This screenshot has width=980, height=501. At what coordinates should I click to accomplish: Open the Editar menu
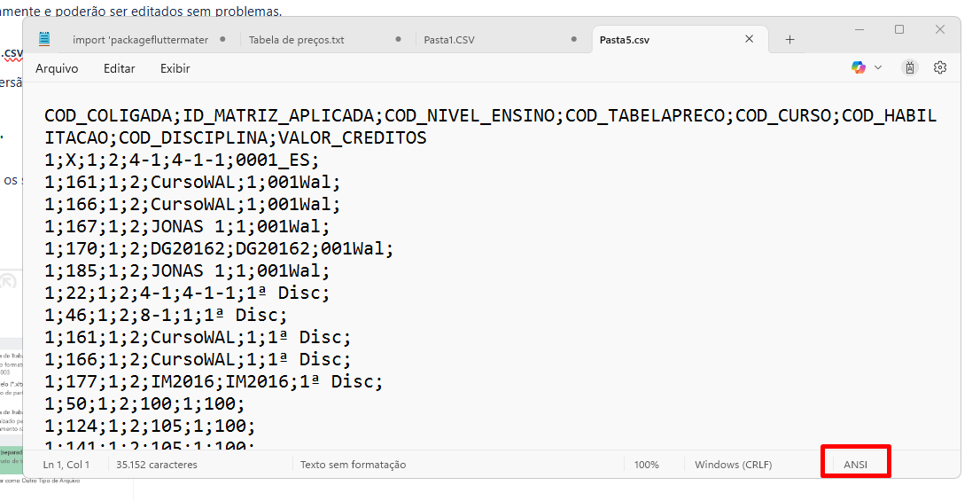(x=119, y=68)
